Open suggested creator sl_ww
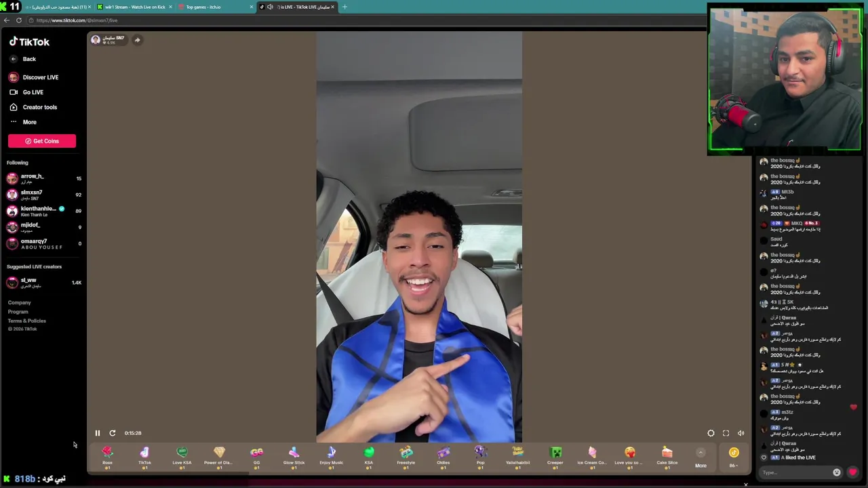The width and height of the screenshot is (868, 488). coord(43,282)
